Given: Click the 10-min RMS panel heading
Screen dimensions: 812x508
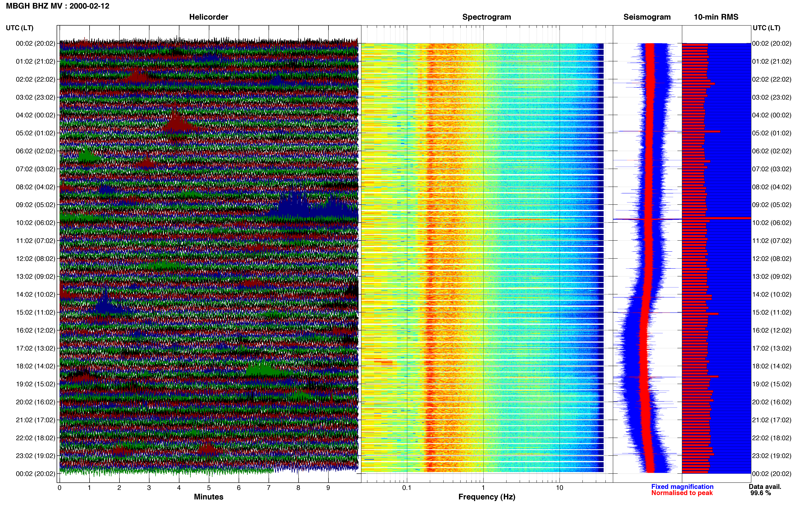Looking at the screenshot, I should 716,17.
